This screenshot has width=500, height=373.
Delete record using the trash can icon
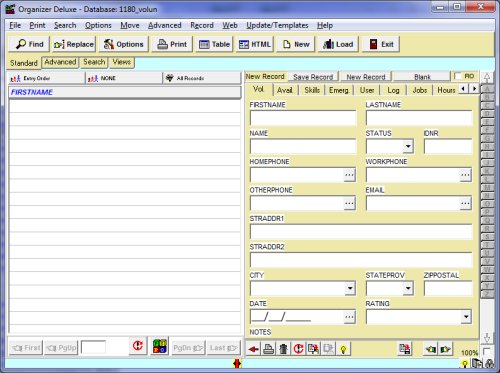coord(284,349)
